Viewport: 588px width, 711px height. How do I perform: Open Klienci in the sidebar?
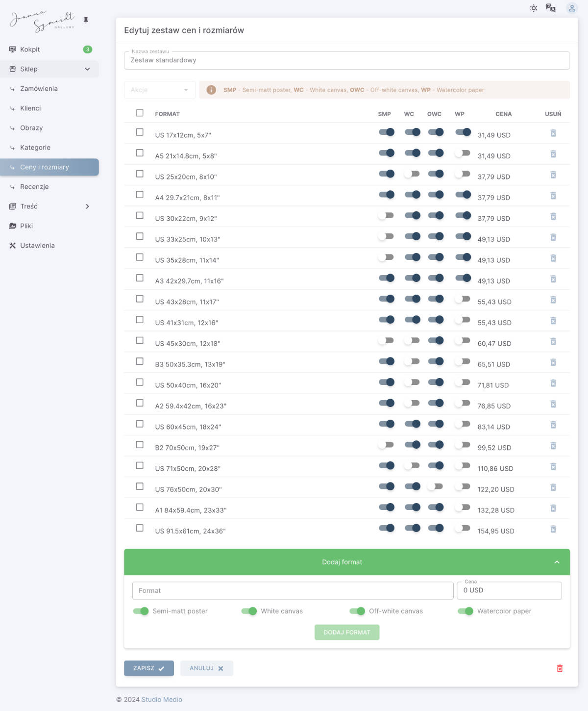[x=49, y=108]
